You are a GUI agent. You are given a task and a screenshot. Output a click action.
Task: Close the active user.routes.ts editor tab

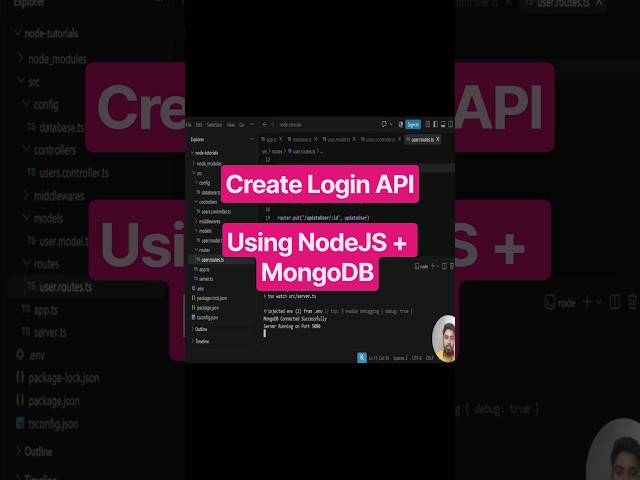pyautogui.click(x=438, y=140)
